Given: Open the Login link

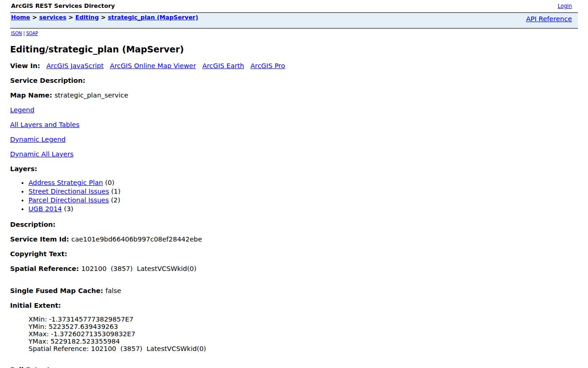Looking at the screenshot, I should (565, 6).
